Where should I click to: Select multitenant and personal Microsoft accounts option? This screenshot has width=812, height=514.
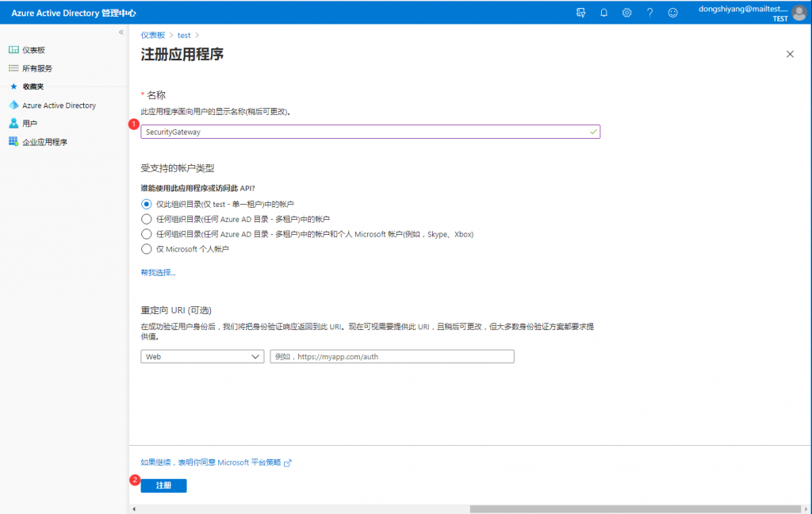point(147,234)
